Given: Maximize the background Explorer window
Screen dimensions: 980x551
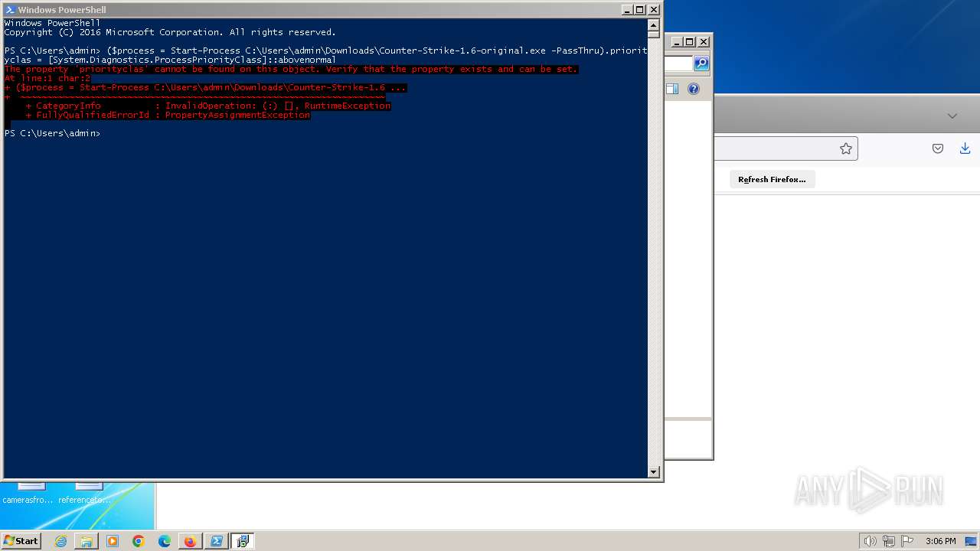Looking at the screenshot, I should click(x=690, y=42).
